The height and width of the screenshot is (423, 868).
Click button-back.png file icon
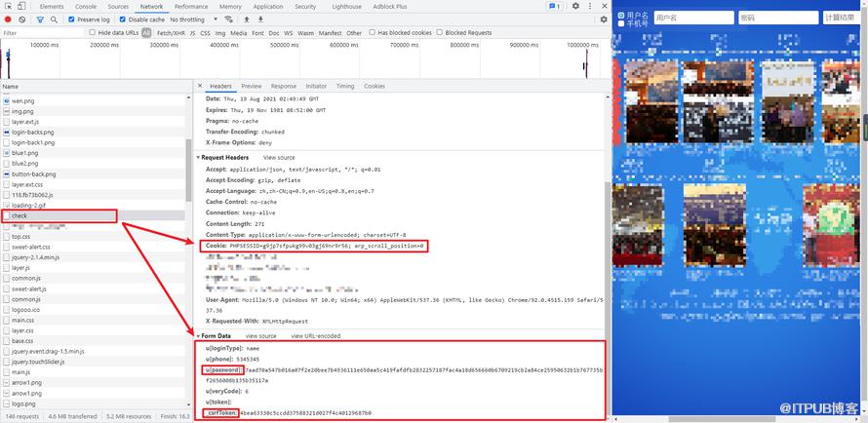pos(7,173)
